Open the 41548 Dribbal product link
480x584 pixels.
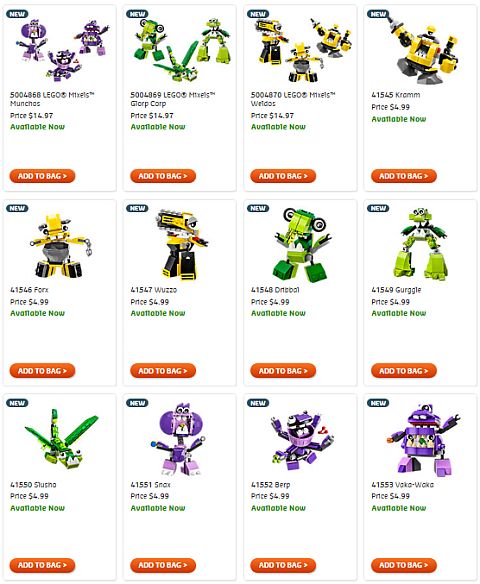(275, 290)
